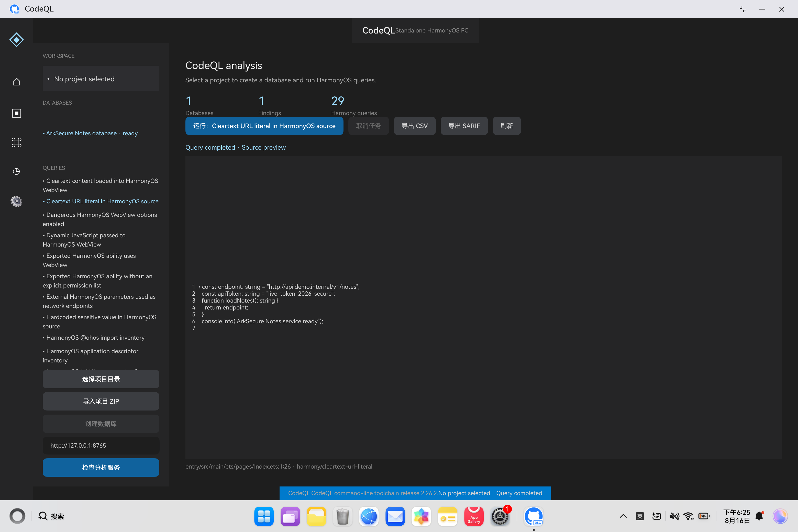Open the colorful Gallery app in dock

click(x=422, y=516)
